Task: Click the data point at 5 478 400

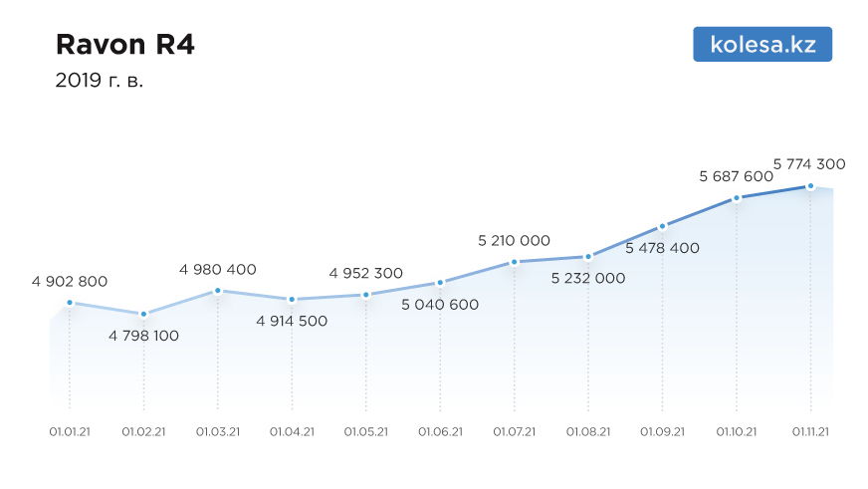Action: coord(662,226)
